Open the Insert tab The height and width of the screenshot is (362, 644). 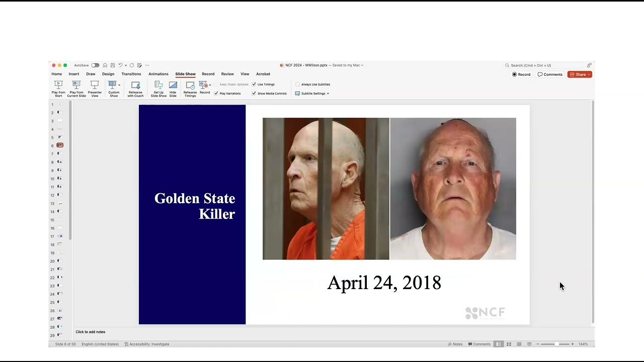74,74
